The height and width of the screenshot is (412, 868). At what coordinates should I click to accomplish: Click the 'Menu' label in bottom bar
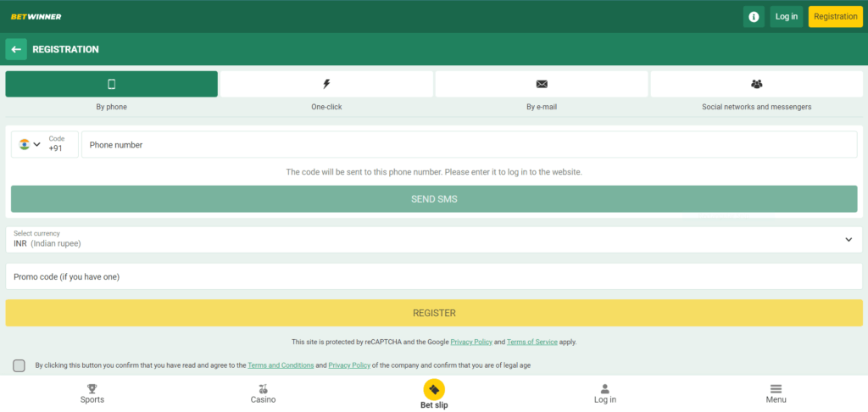pos(776,400)
